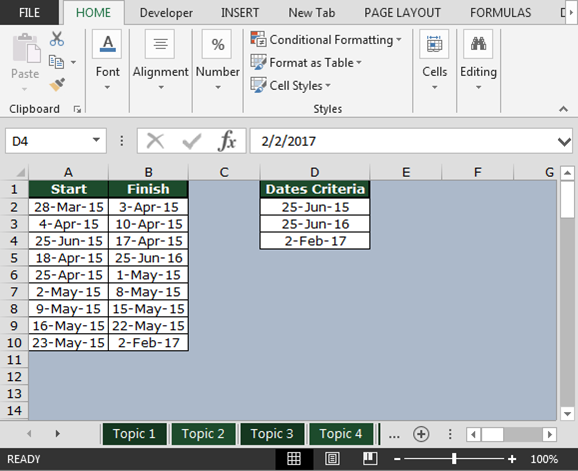Select the Format Painter brush icon

click(x=57, y=85)
